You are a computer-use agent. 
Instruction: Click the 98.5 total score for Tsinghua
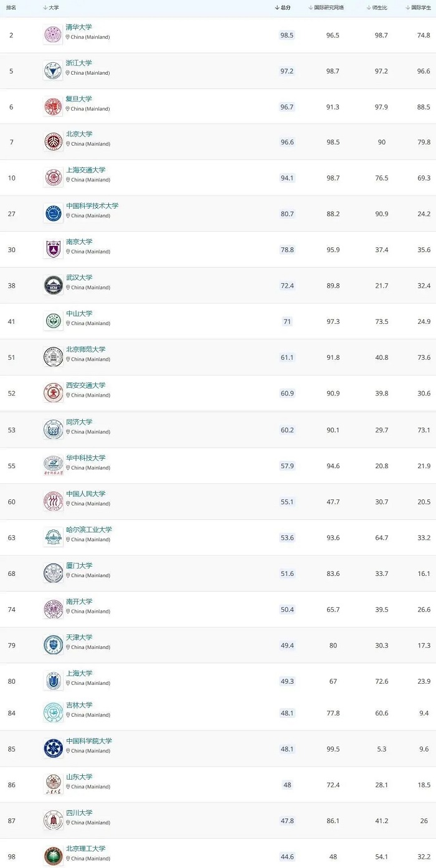(287, 35)
